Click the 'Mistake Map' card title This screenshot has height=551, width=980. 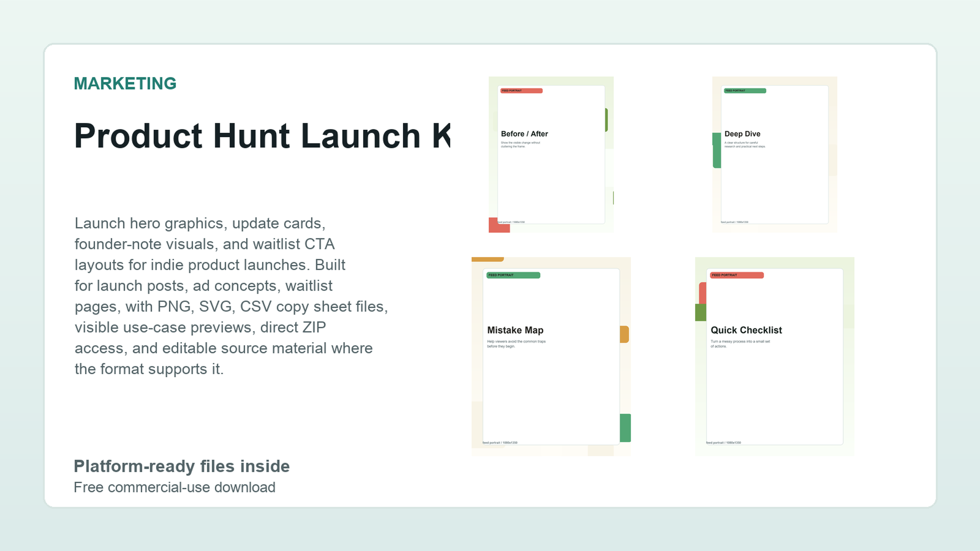tap(515, 330)
